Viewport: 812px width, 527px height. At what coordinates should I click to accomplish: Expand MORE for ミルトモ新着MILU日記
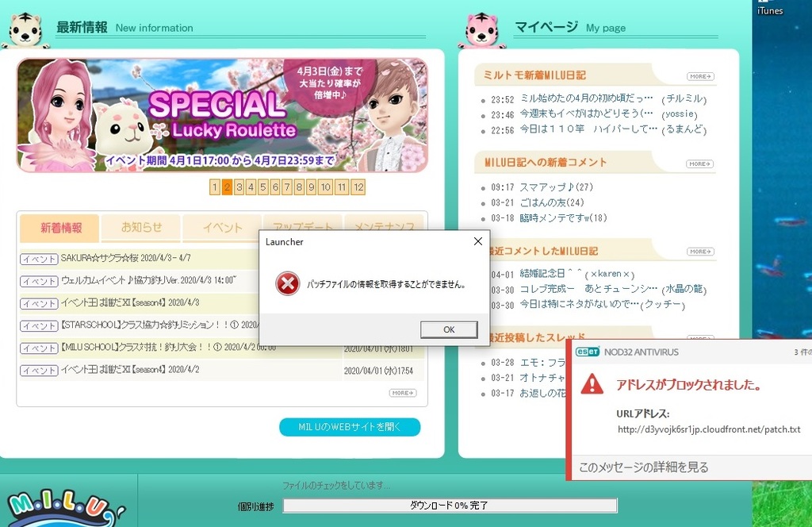[701, 76]
